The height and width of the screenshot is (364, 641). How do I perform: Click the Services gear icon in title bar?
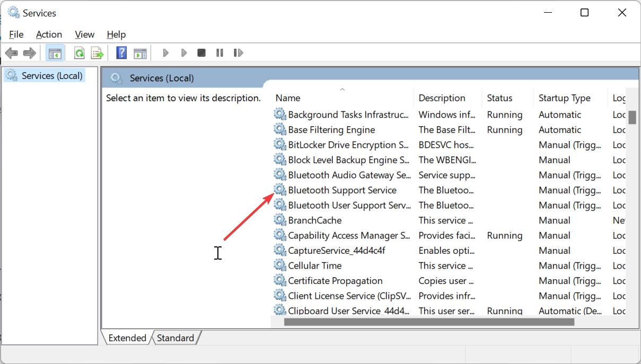13,13
